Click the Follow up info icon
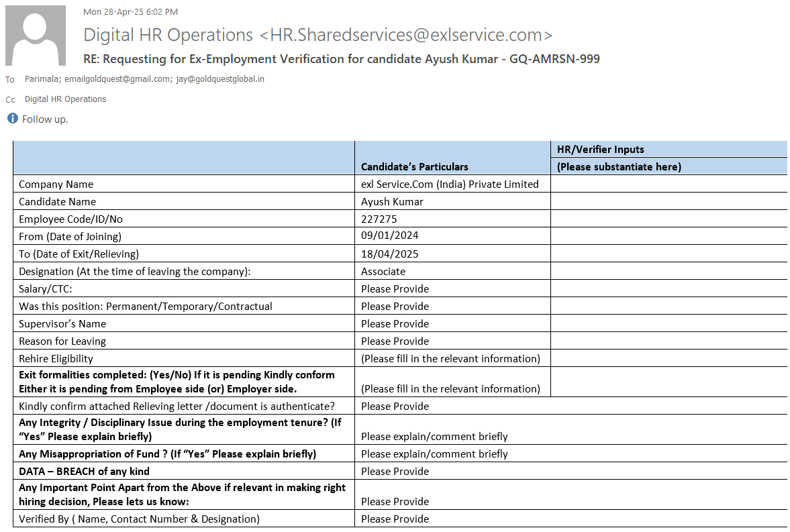Viewport: 790px width, 532px height. tap(13, 118)
